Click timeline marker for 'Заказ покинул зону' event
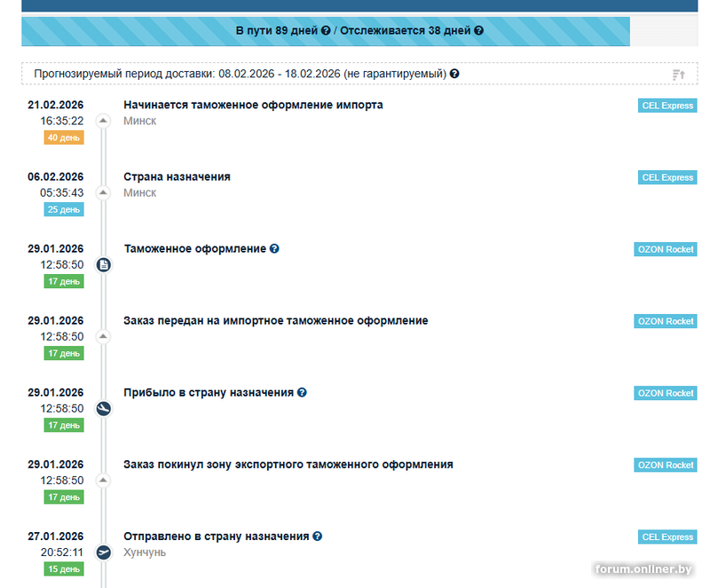This screenshot has width=710, height=588. tap(103, 481)
